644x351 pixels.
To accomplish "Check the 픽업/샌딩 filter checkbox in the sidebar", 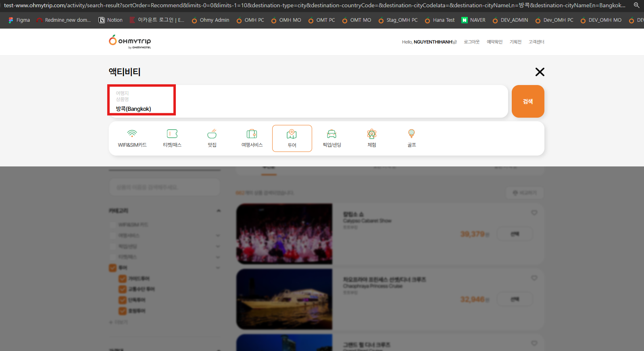I will click(x=113, y=246).
